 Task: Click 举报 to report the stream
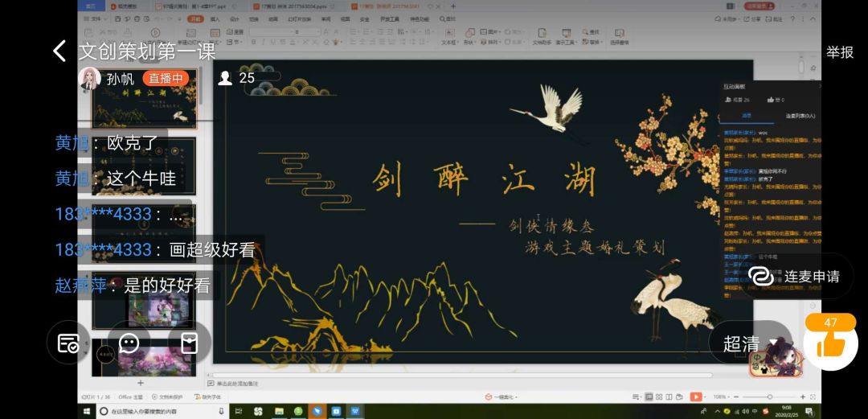[840, 52]
